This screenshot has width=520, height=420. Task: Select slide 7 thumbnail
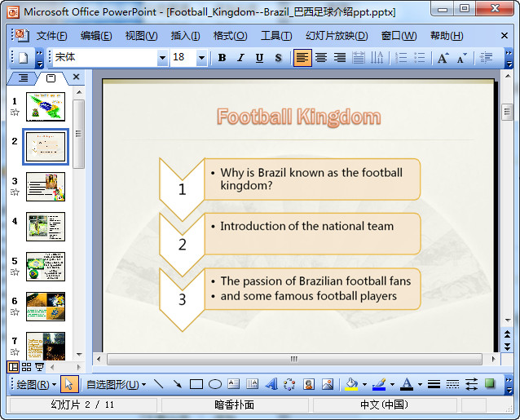pyautogui.click(x=46, y=346)
